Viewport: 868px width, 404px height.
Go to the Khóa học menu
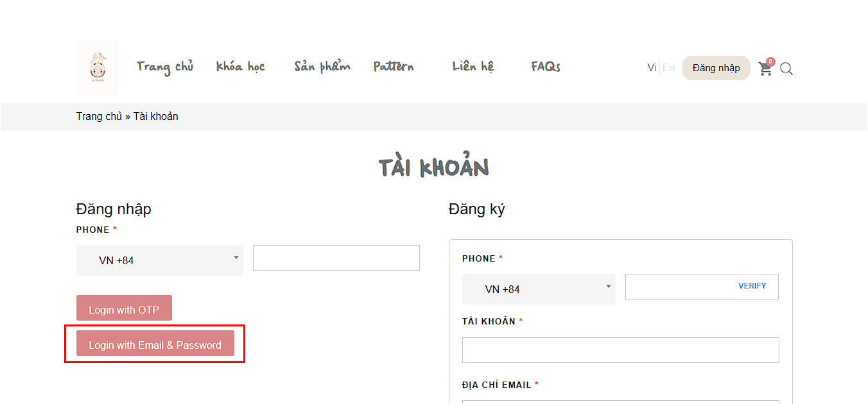click(240, 67)
